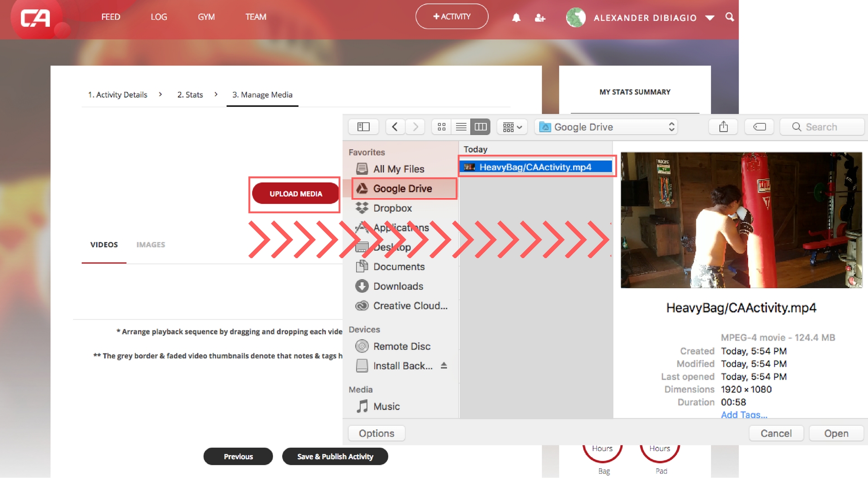Screen dimensions: 868x488
Task: Toggle the file dialog sidebar button
Action: [x=363, y=127]
